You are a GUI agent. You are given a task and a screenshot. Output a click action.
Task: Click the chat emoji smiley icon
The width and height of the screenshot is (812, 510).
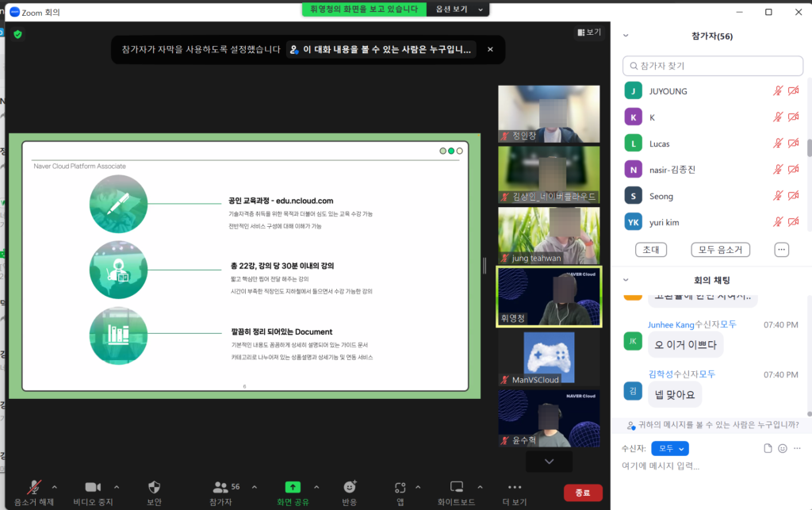click(783, 448)
